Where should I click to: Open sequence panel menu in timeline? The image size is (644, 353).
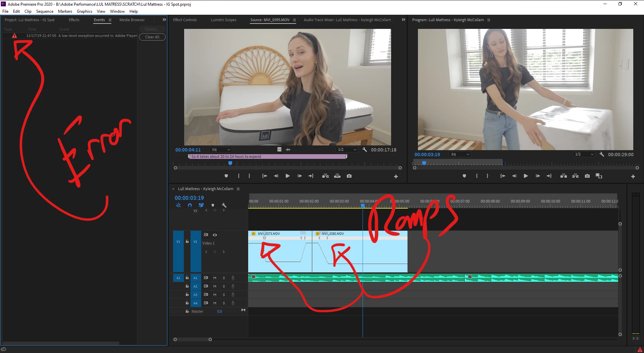(x=238, y=189)
